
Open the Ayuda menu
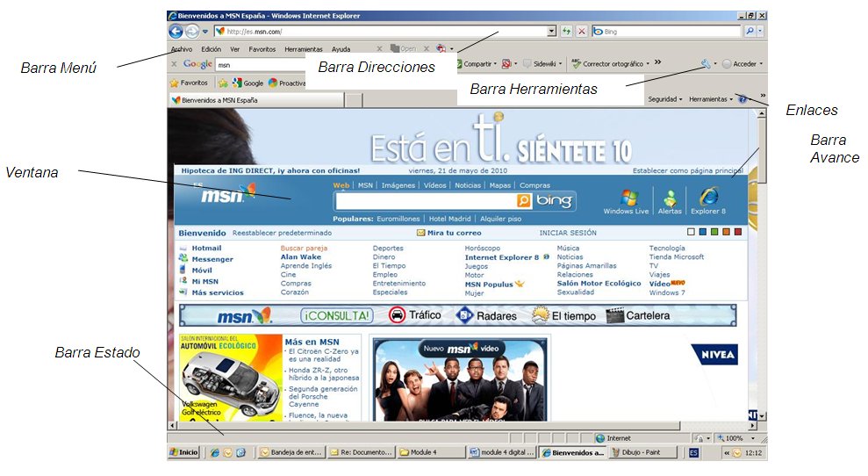pyautogui.click(x=341, y=49)
